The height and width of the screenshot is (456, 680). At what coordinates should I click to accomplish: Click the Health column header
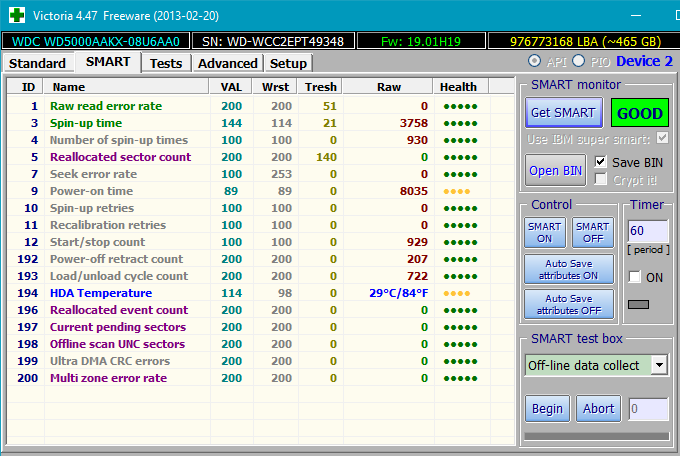coord(461,87)
